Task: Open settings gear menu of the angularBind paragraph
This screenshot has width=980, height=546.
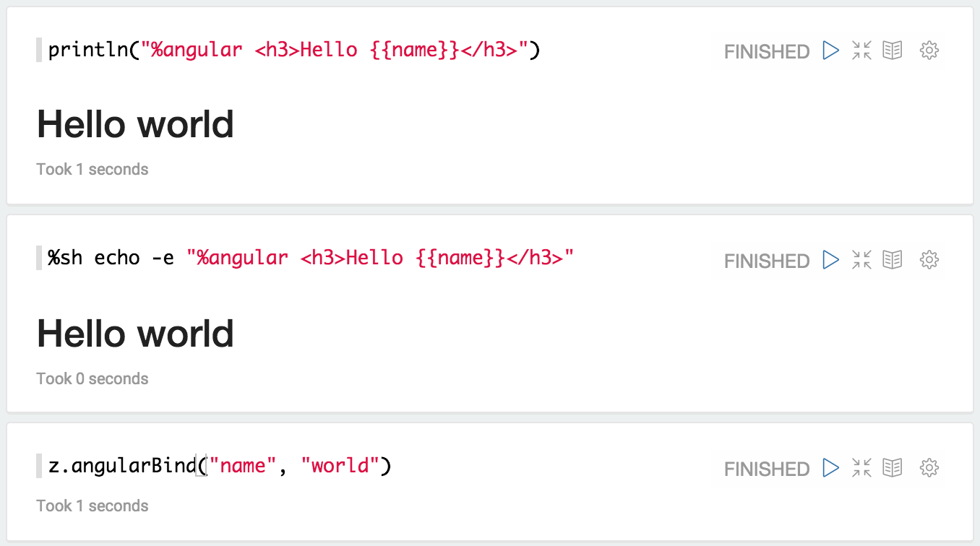Action: pos(929,468)
